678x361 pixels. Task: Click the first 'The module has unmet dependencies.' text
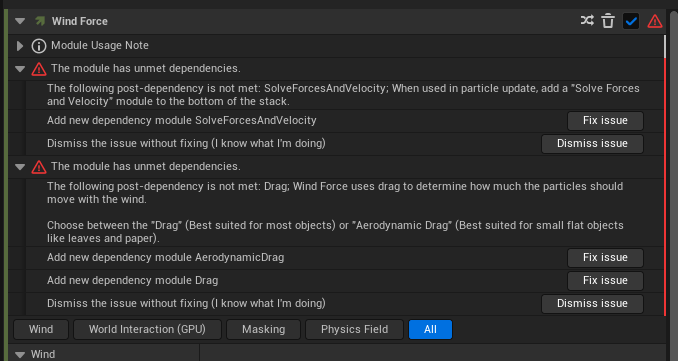point(146,69)
